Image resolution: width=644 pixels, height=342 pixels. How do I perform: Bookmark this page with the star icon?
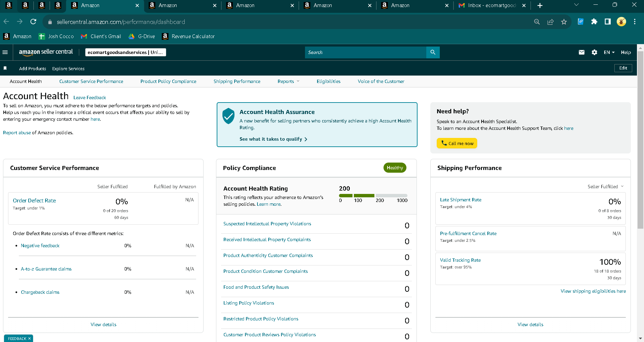[x=564, y=22]
